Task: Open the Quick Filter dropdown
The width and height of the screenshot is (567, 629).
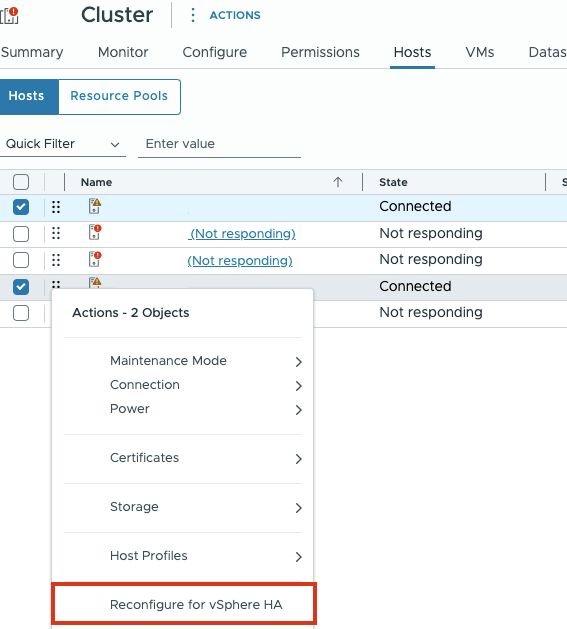Action: [x=63, y=144]
